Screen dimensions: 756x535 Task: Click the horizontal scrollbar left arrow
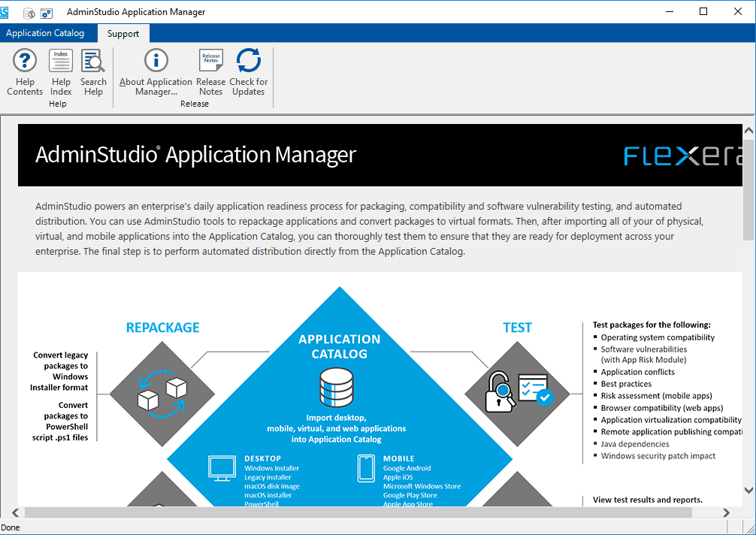(x=16, y=512)
